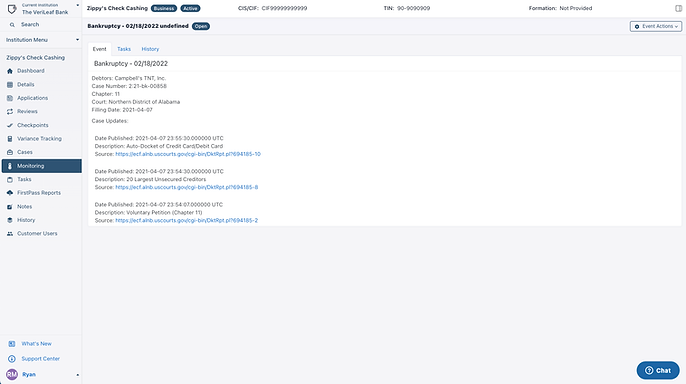
Task: Click the Zippy's Check Cashing sidebar heading
Action: point(35,57)
